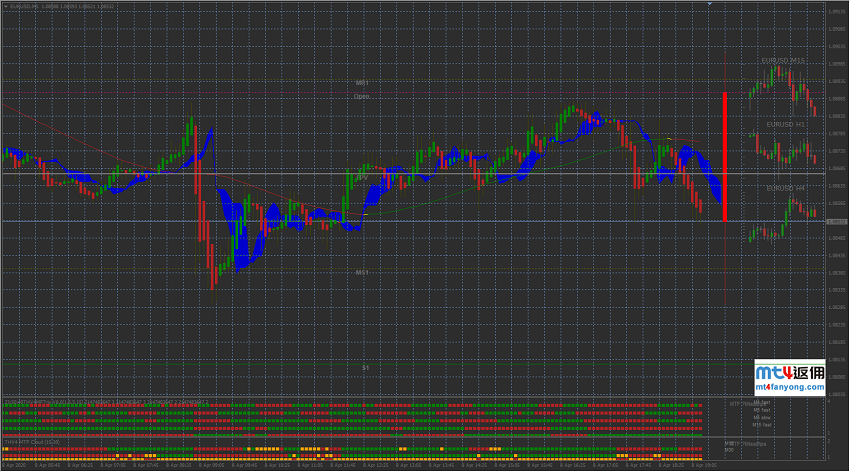
Task: Select the 8 Apr 2020 date label
Action: click(x=14, y=465)
